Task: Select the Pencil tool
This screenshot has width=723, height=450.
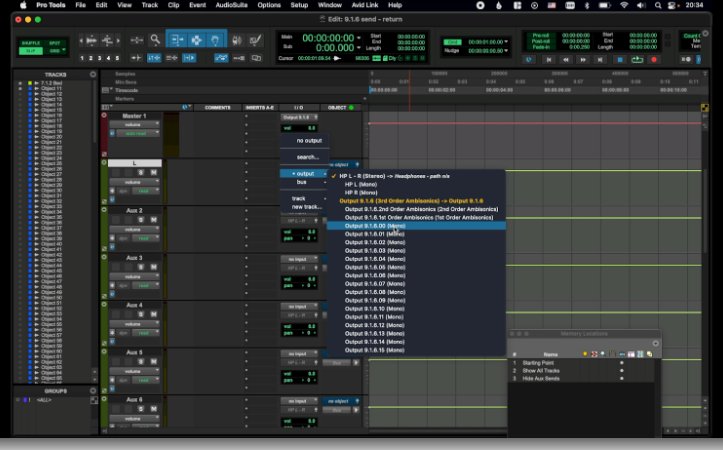Action: [x=255, y=40]
